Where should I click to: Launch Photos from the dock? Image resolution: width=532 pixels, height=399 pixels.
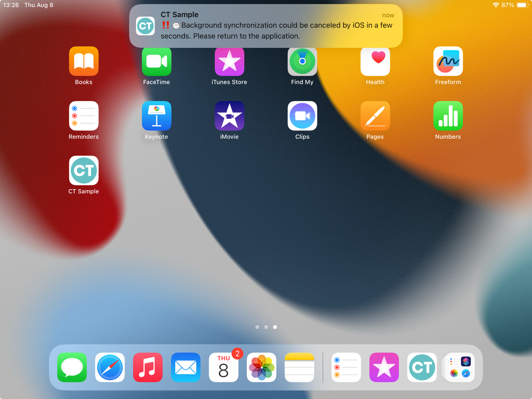(x=262, y=367)
